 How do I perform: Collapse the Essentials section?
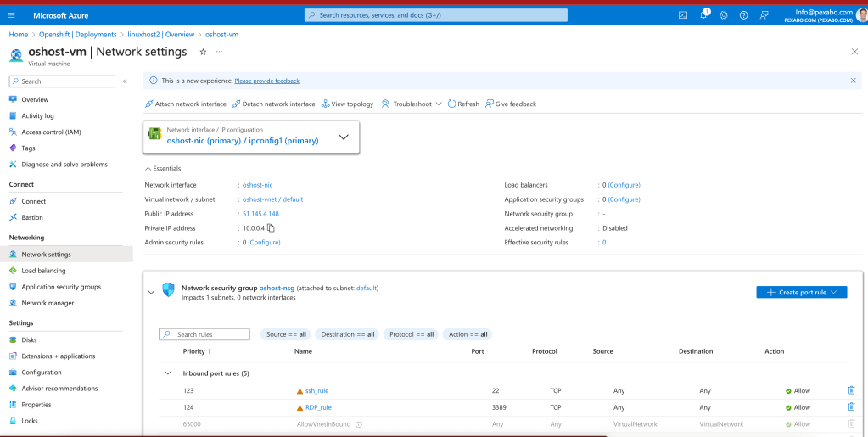click(x=163, y=168)
